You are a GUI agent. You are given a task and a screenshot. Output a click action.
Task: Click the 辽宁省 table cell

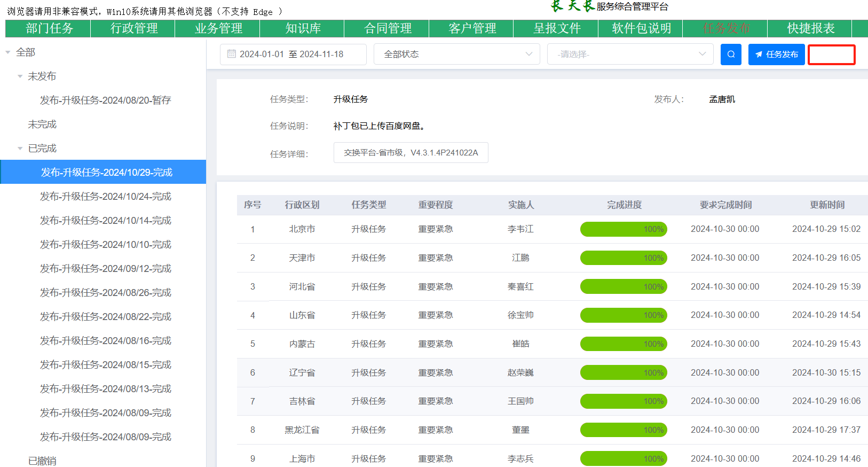point(302,373)
